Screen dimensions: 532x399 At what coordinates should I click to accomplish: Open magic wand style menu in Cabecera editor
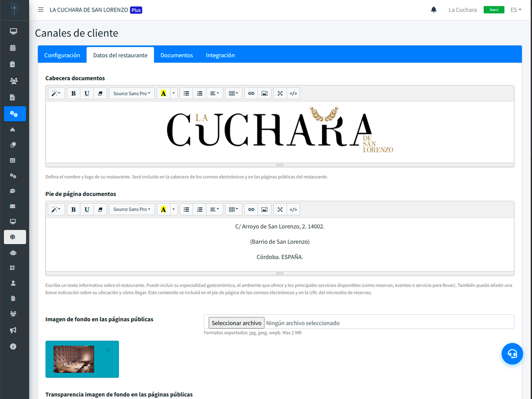click(56, 93)
